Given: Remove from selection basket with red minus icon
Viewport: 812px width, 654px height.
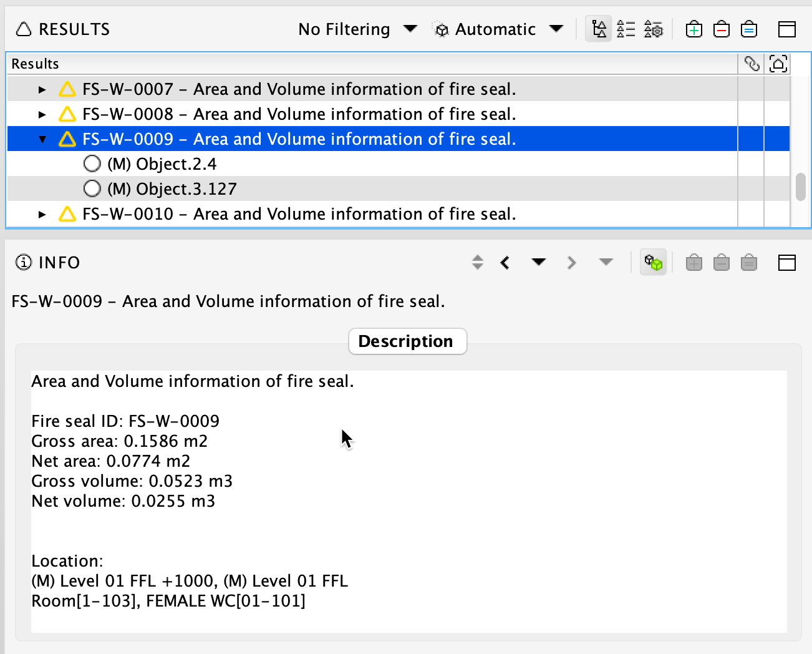Looking at the screenshot, I should pyautogui.click(x=721, y=29).
